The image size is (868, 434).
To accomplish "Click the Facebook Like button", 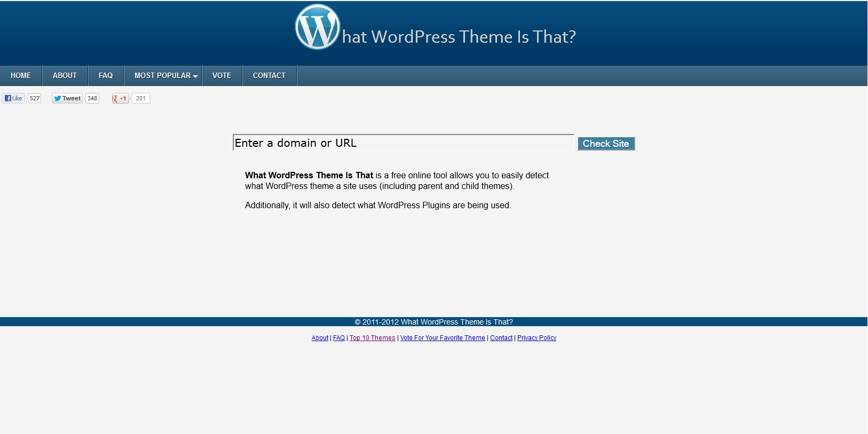I will click(x=13, y=98).
